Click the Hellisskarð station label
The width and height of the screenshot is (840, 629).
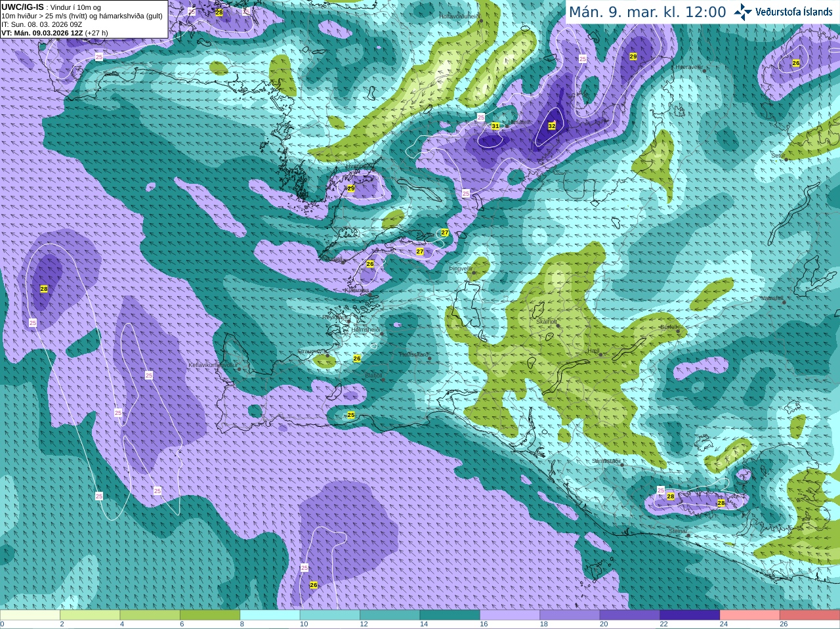point(414,355)
